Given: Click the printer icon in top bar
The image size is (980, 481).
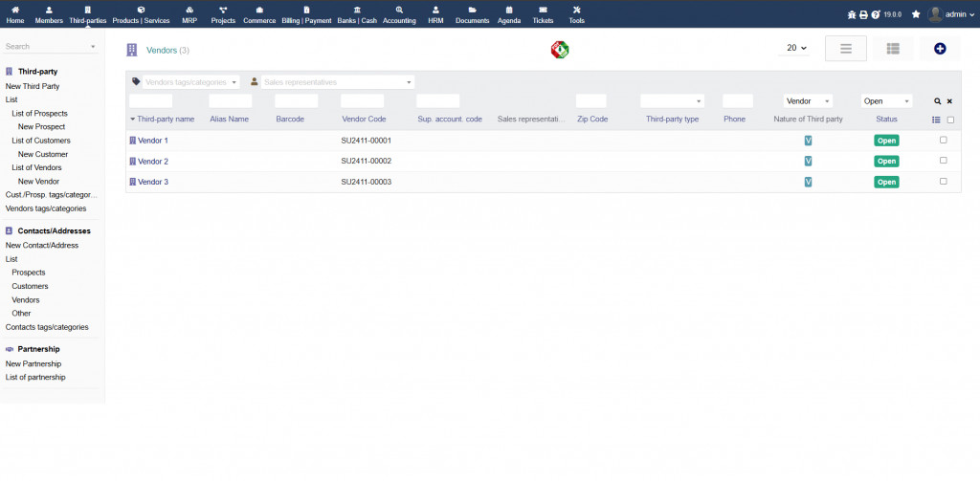Looking at the screenshot, I should click(x=863, y=14).
